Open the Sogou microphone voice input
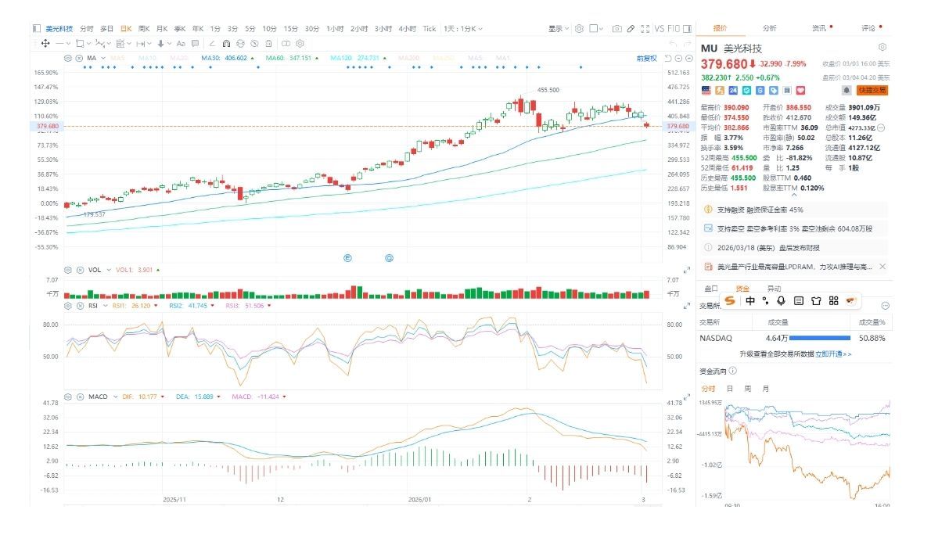This screenshot has height=560, width=931. (x=781, y=300)
